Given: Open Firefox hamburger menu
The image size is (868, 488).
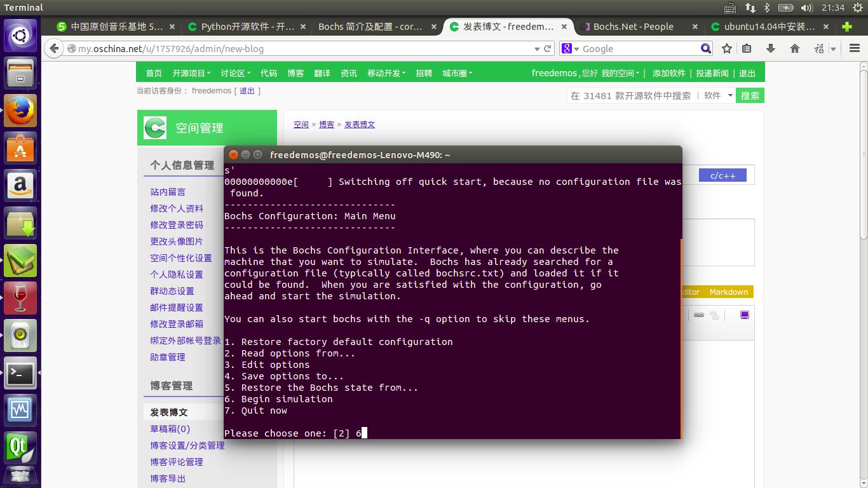Looking at the screenshot, I should coord(855,48).
